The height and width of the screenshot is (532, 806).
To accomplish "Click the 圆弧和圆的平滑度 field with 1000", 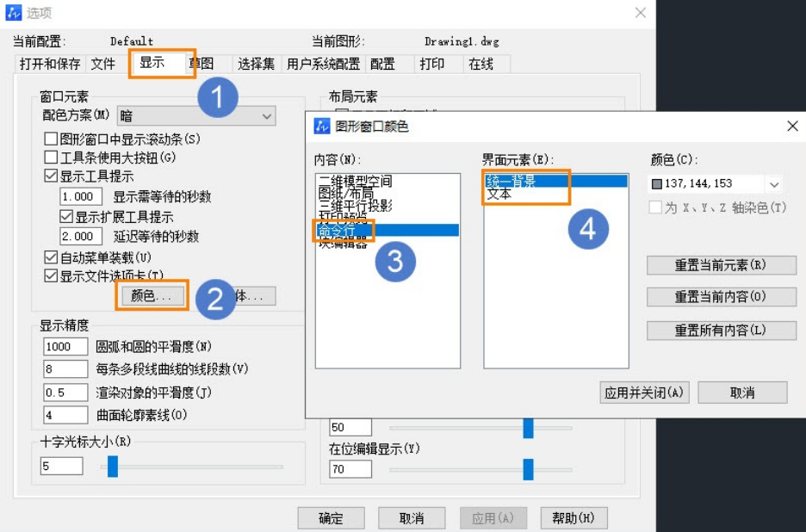I will [65, 346].
